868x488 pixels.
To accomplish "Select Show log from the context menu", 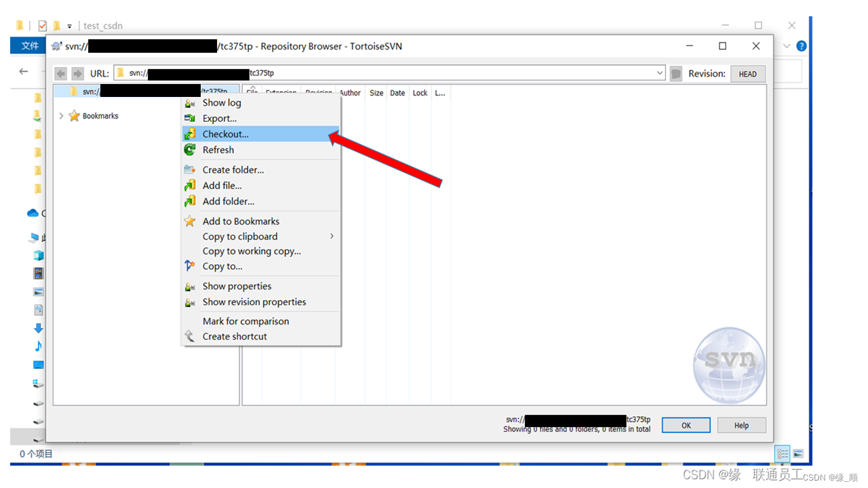I will click(221, 102).
